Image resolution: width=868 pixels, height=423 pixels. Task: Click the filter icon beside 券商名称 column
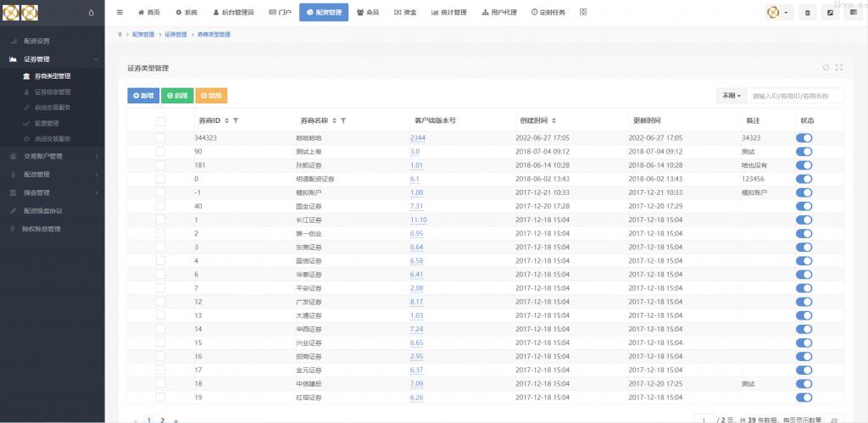tap(343, 120)
